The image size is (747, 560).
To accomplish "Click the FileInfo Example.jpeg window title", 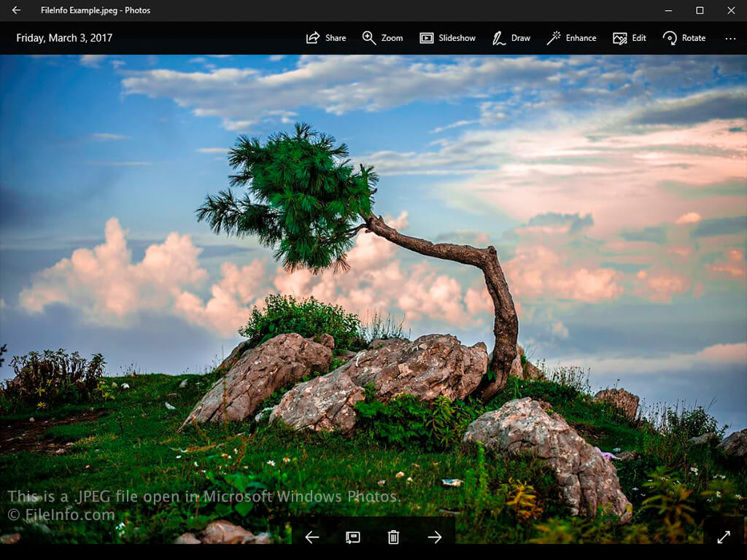I will (x=95, y=10).
